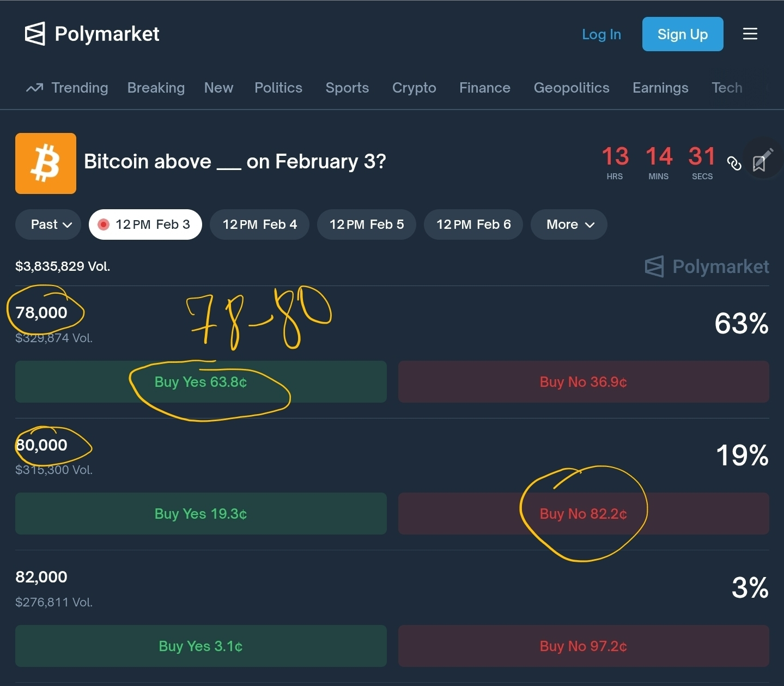The image size is (784, 686).
Task: Click the 3% probability value
Action: (750, 588)
